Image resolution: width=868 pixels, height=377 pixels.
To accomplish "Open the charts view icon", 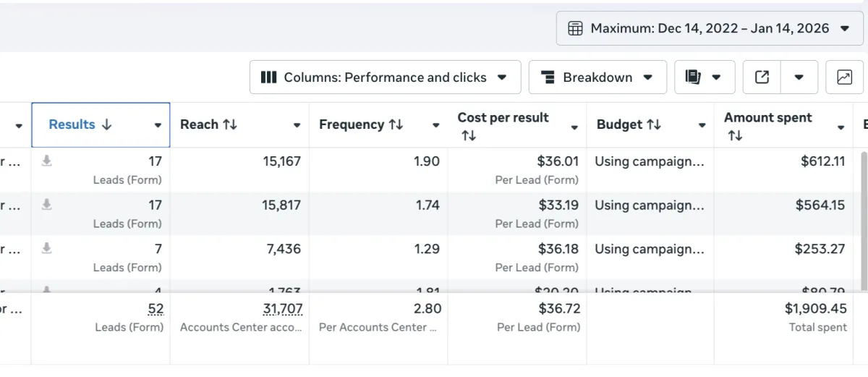I will pyautogui.click(x=844, y=77).
